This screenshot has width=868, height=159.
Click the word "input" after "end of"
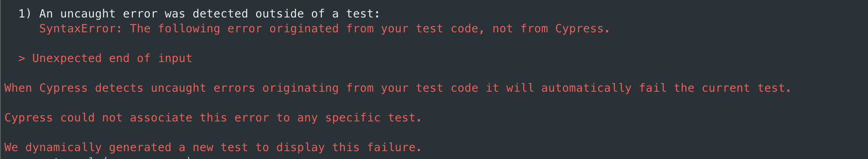coord(175,59)
